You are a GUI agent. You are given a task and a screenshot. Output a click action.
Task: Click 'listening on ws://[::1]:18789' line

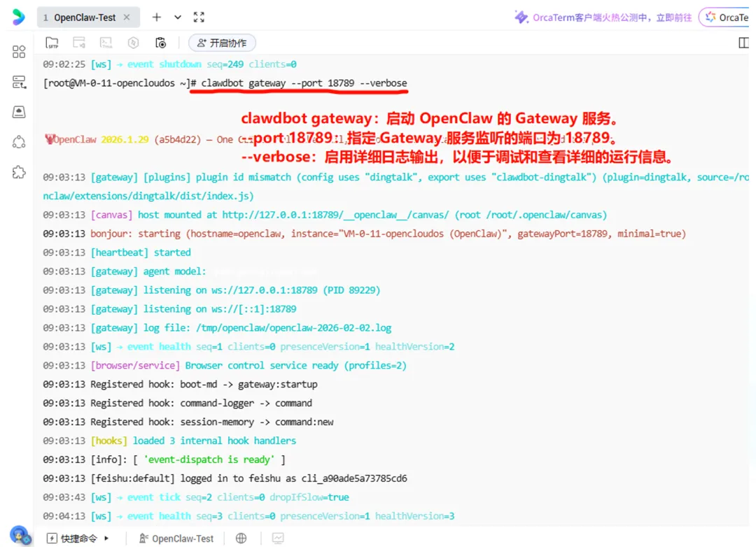point(169,309)
